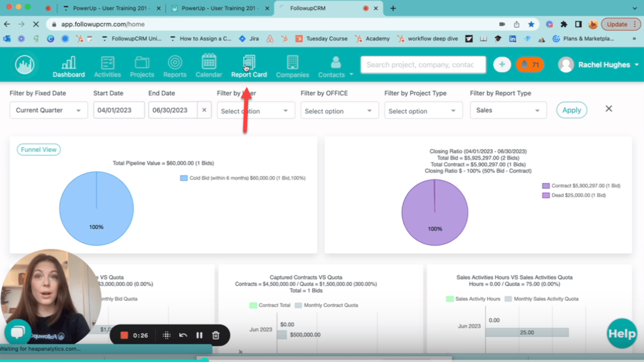The image size is (644, 362).
Task: Open the chat bubble widget
Action: point(17,333)
